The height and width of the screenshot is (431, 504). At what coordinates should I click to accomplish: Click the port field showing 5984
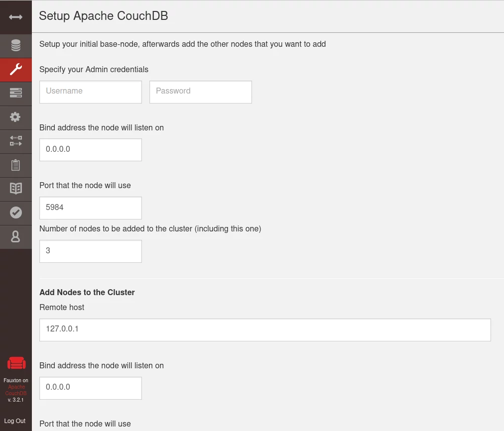click(90, 208)
